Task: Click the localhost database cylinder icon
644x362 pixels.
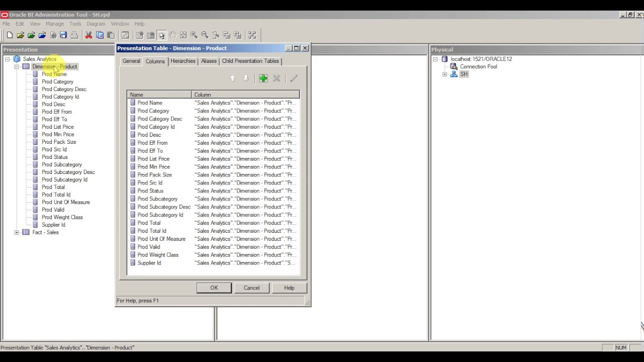Action: point(444,59)
